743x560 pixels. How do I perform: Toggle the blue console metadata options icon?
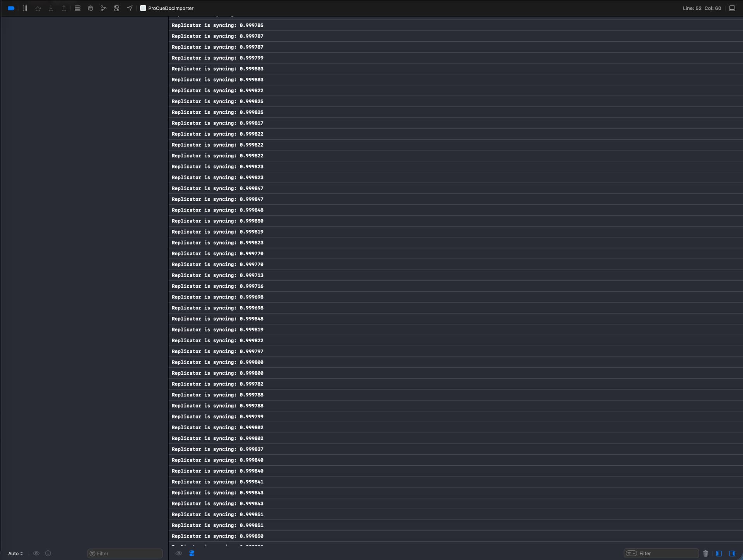192,553
